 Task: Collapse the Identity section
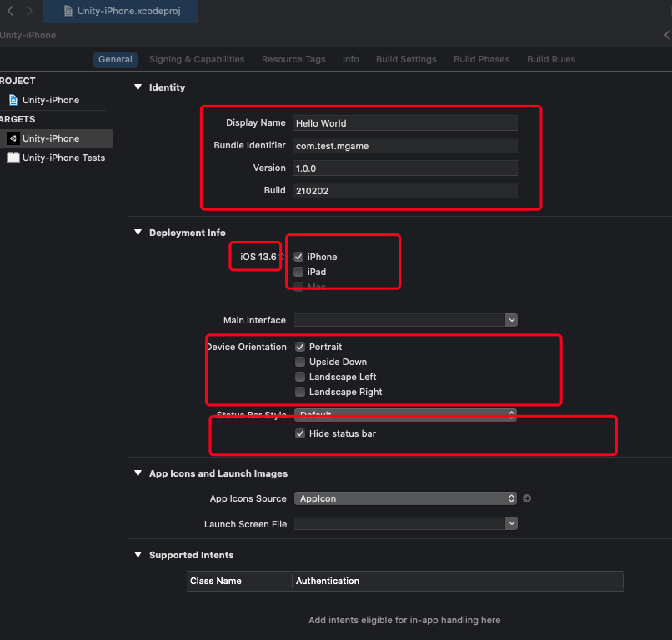[x=138, y=87]
